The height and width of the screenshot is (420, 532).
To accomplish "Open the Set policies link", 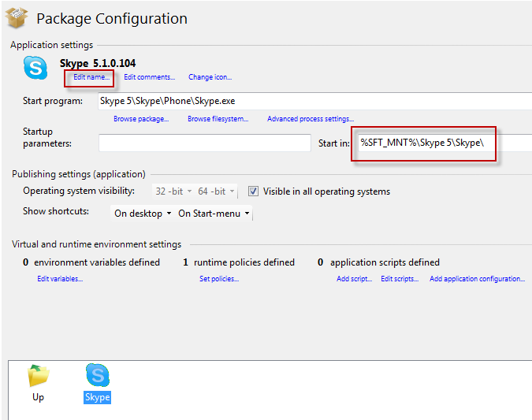I will tap(219, 279).
